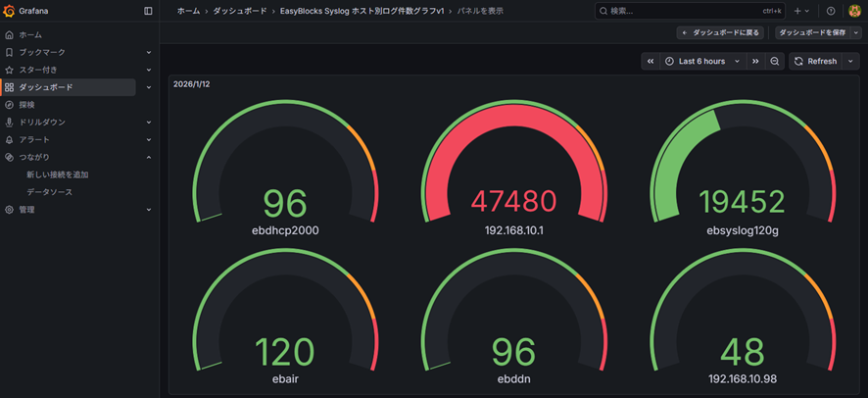Click the user avatar icon
Screen dimensions: 868x398
[x=853, y=11]
